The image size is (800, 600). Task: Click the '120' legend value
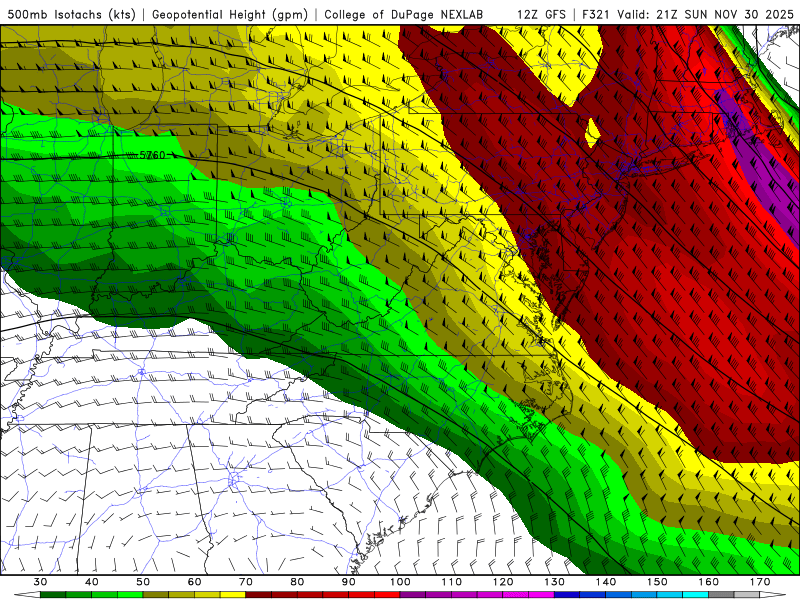click(503, 582)
